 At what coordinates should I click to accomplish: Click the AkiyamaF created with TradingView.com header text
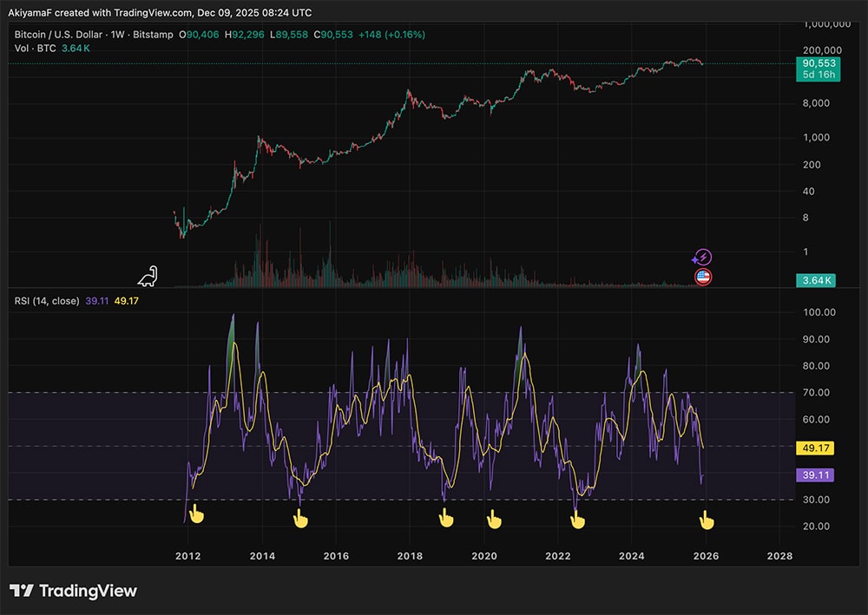(161, 13)
